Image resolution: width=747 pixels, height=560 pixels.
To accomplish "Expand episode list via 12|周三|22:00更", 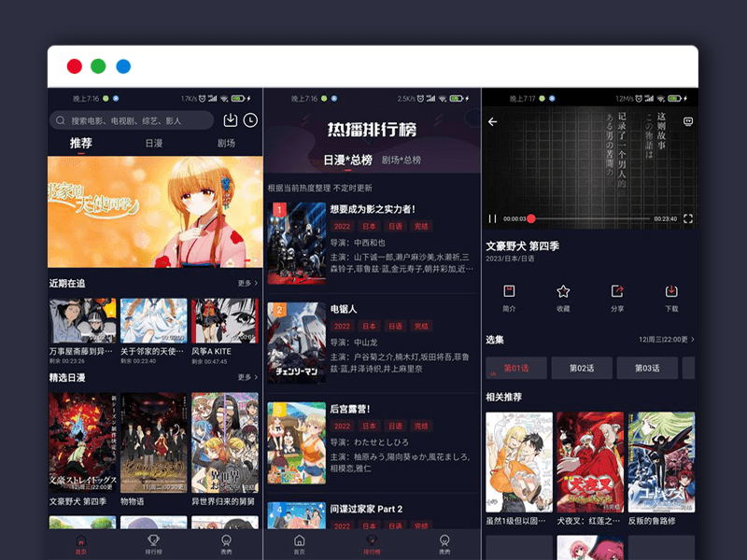I will 667,340.
